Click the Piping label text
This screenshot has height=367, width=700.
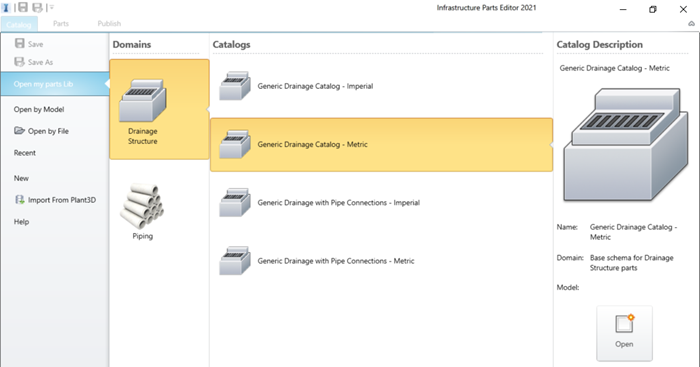142,236
